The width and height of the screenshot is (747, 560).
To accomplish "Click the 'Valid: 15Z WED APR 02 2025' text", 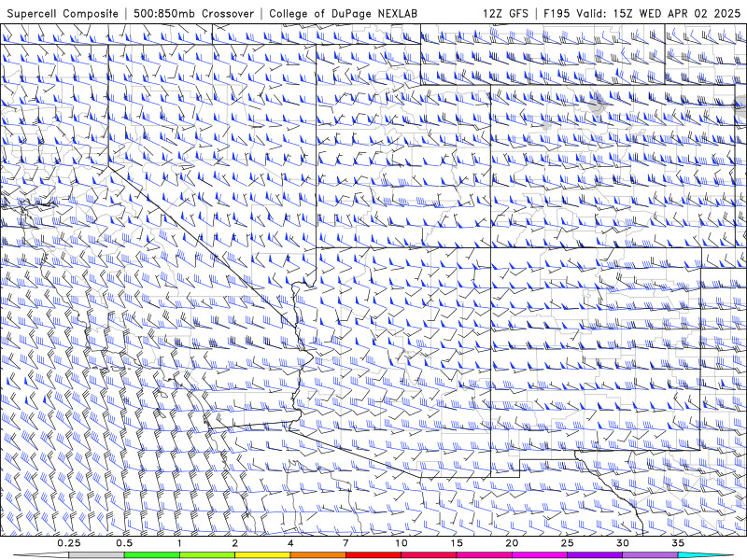I will pos(658,14).
